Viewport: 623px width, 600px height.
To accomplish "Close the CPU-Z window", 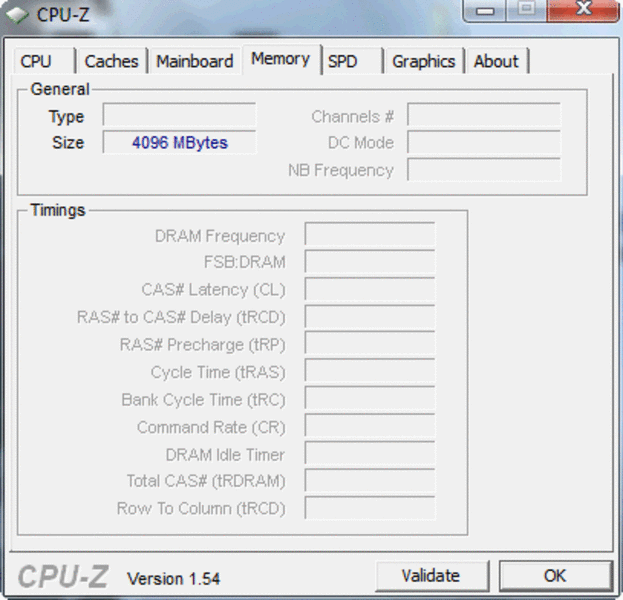I will point(583,10).
